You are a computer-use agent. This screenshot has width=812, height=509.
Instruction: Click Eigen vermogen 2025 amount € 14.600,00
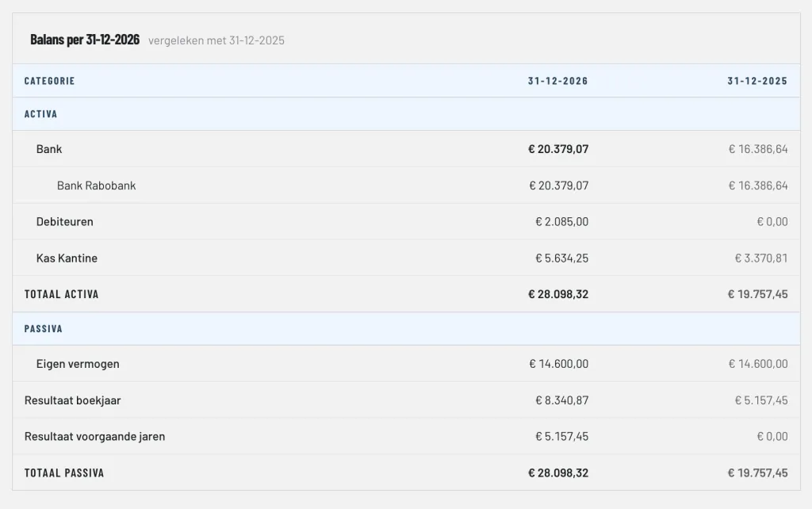758,364
